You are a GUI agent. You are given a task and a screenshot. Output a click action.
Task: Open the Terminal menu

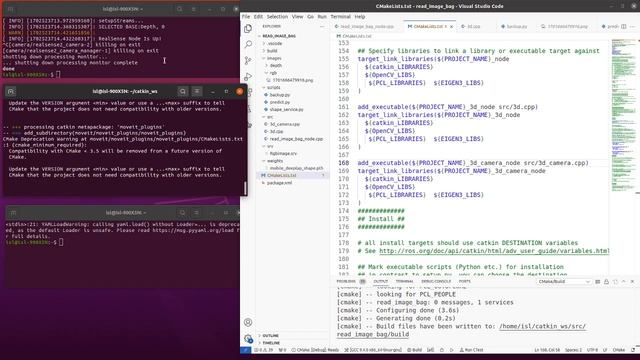point(340,17)
